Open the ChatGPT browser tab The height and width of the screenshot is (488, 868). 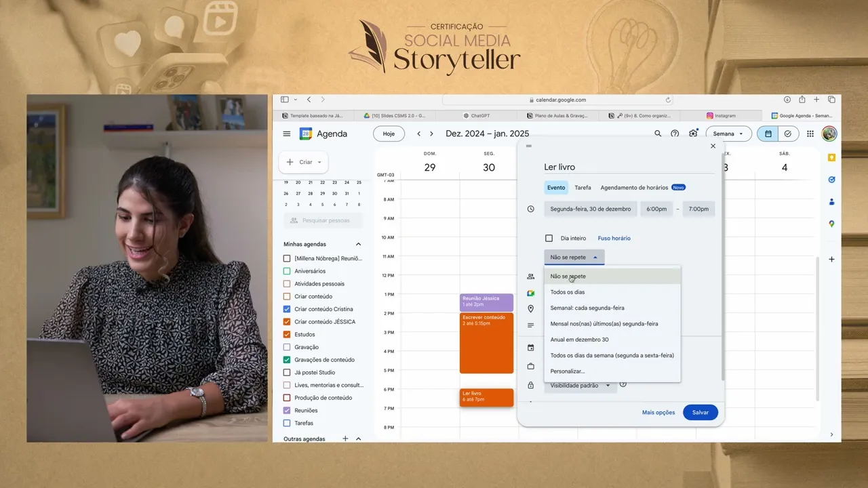point(476,115)
